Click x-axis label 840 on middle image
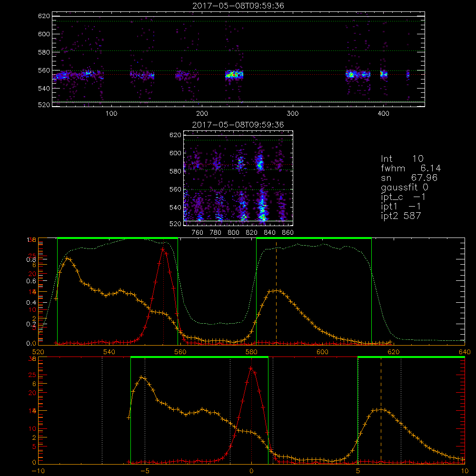This screenshot has height=476, width=476. 269,233
